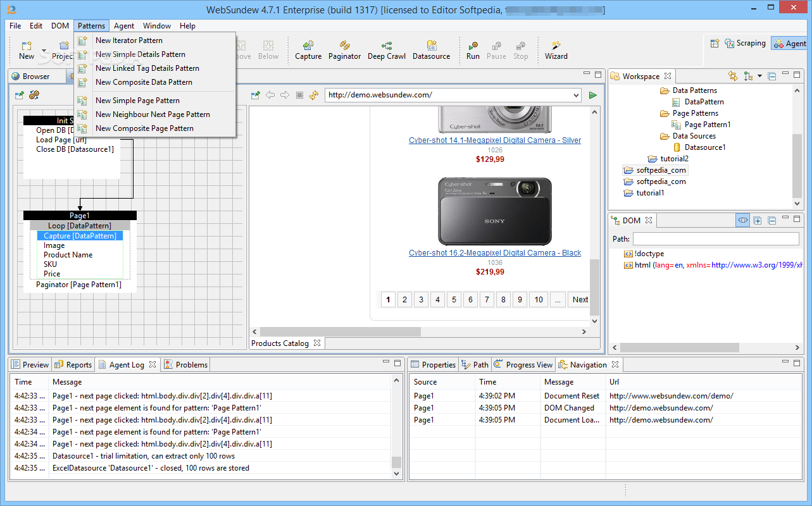Screen dimensions: 812x506
Task: Open the Agent menu
Action: 124,26
